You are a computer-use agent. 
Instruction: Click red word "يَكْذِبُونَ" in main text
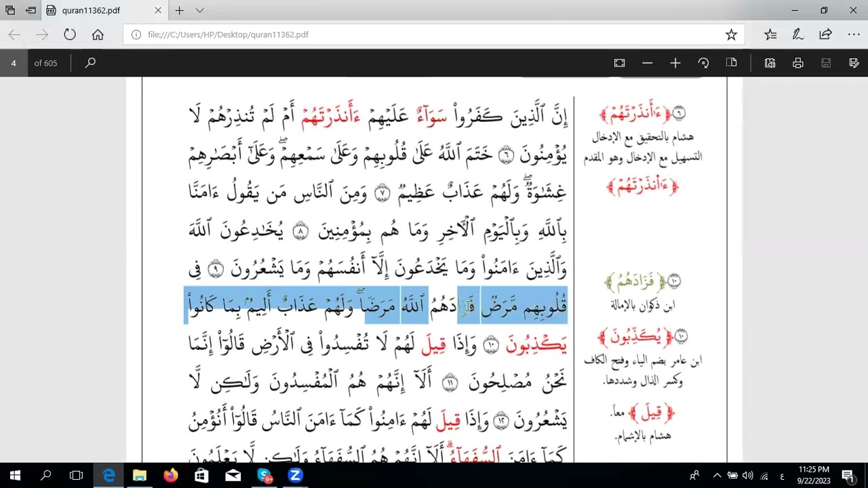(x=536, y=344)
